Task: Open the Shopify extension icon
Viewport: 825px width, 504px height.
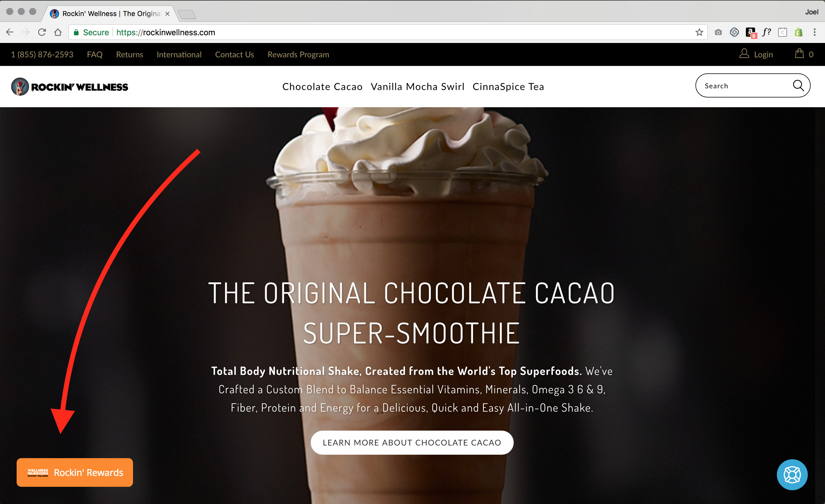Action: 799,32
